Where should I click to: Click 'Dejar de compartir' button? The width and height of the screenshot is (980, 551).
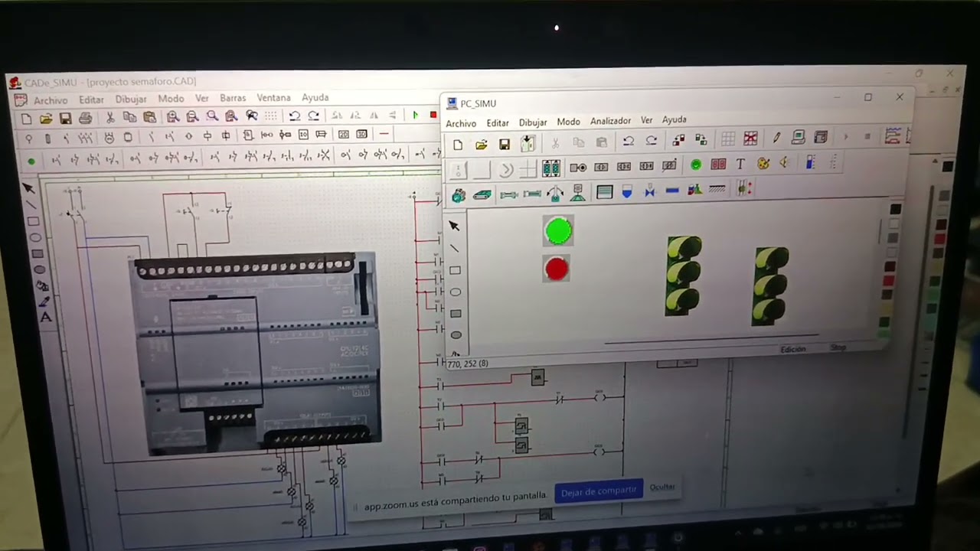[x=599, y=491]
